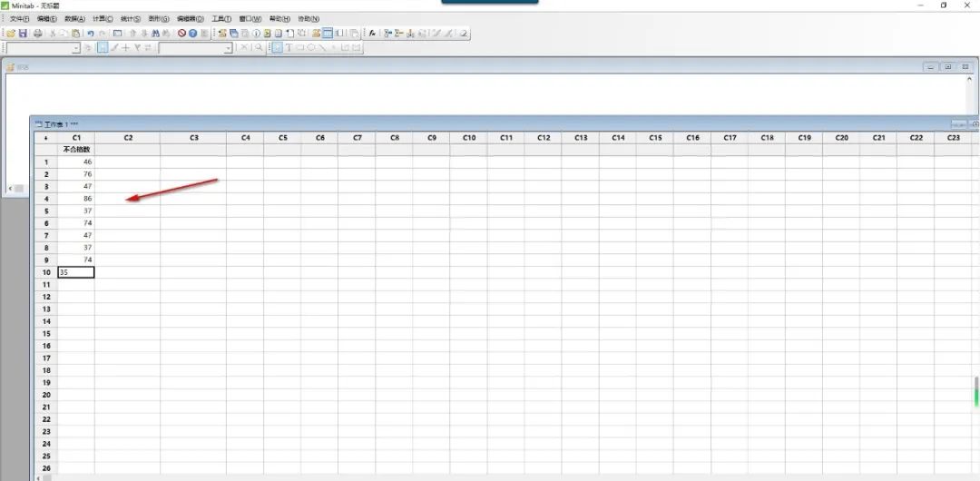
Task: Open the 编辑(E) menu
Action: click(x=47, y=19)
